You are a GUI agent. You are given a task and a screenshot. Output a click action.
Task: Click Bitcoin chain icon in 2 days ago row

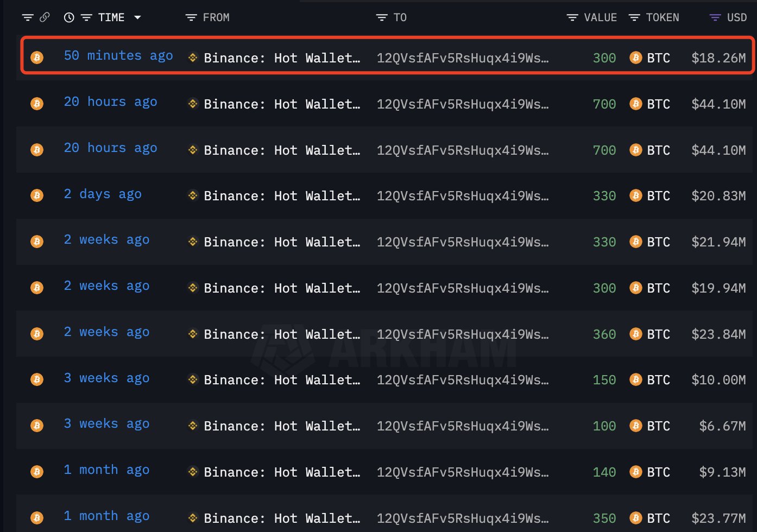[x=37, y=195]
